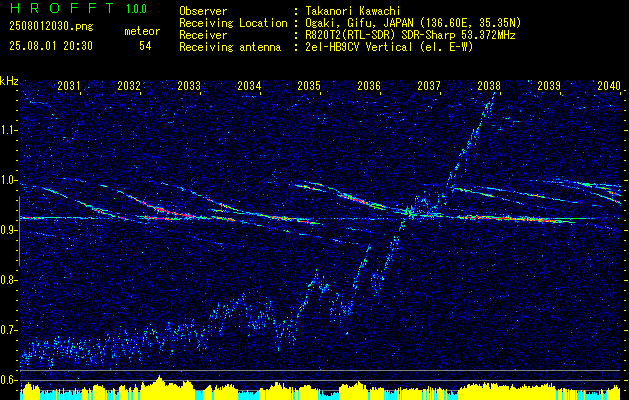Select the version number 1.0.0
Viewport: 629px width, 400px height.
tap(136, 9)
